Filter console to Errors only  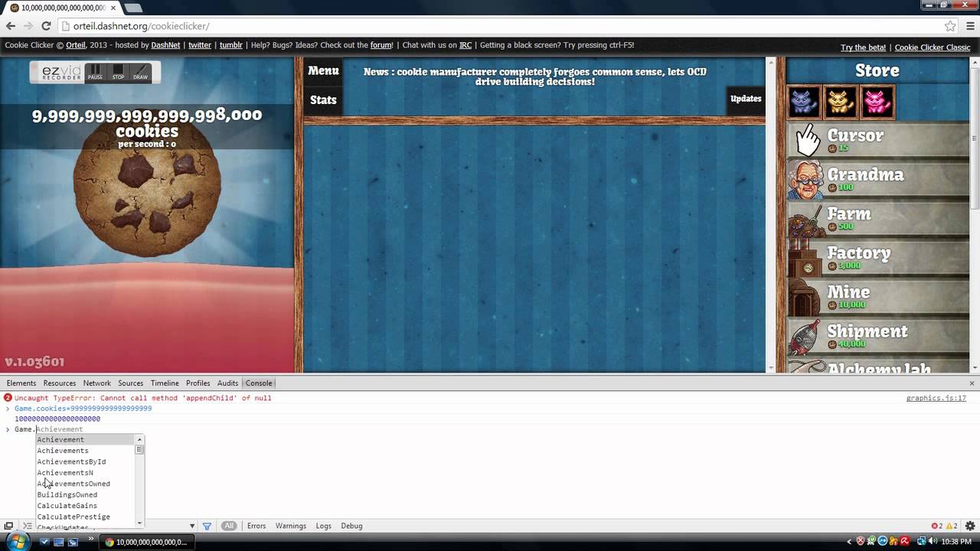tap(256, 526)
